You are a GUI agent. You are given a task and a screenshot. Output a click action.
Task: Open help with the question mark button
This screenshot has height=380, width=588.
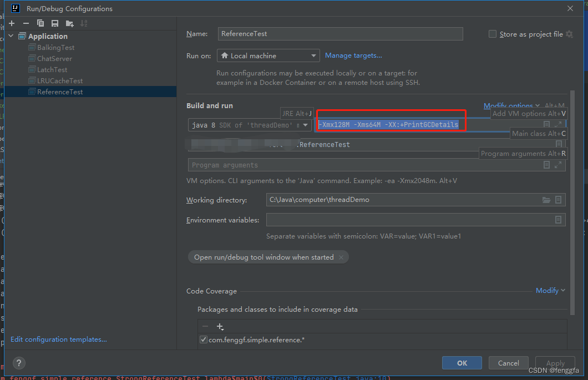click(19, 363)
